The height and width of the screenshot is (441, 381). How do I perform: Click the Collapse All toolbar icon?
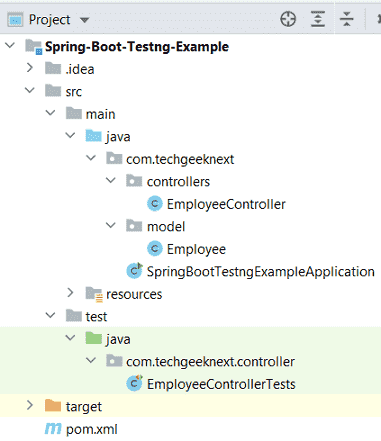pyautogui.click(x=347, y=19)
